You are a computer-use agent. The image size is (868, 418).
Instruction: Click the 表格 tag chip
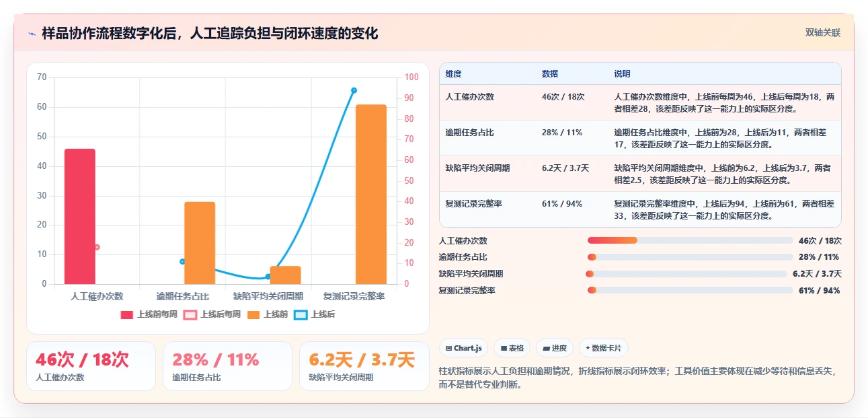512,348
